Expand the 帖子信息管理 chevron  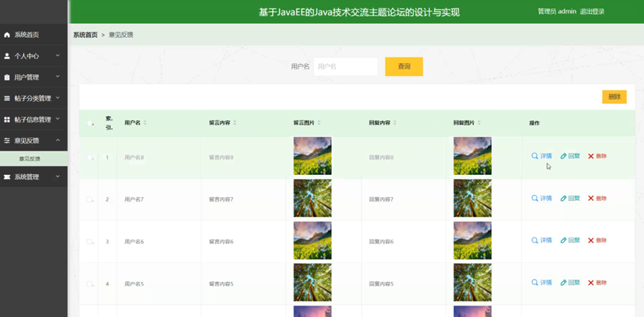click(x=58, y=119)
